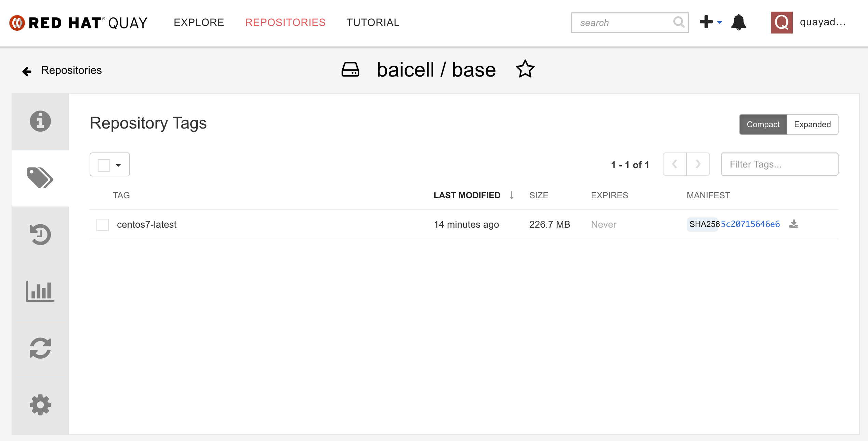This screenshot has height=441, width=868.
Task: Star the baicell / base repository
Action: pos(525,69)
